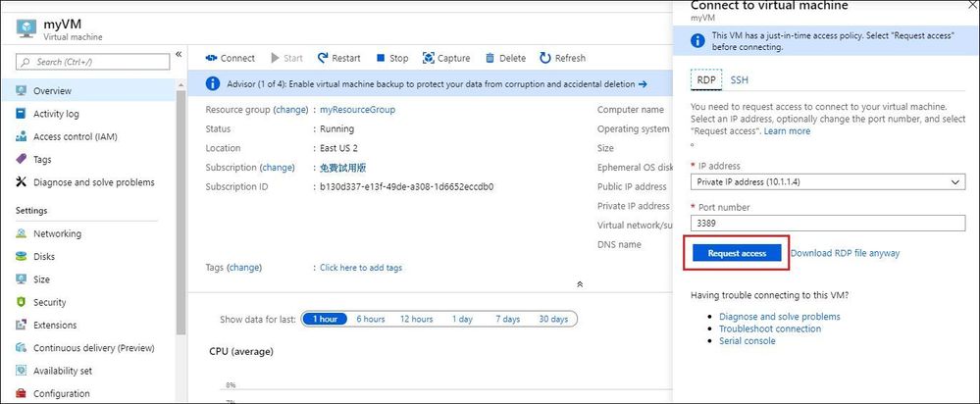Click the Networking sidebar icon
Screen dimensions: 980x404
coord(22,233)
